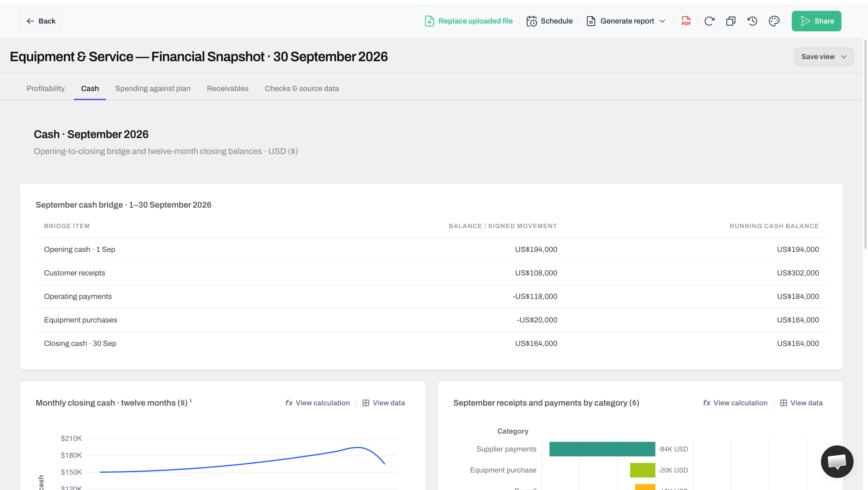Switch to the Profitability tab
Viewport: 868px width, 490px height.
[x=46, y=88]
